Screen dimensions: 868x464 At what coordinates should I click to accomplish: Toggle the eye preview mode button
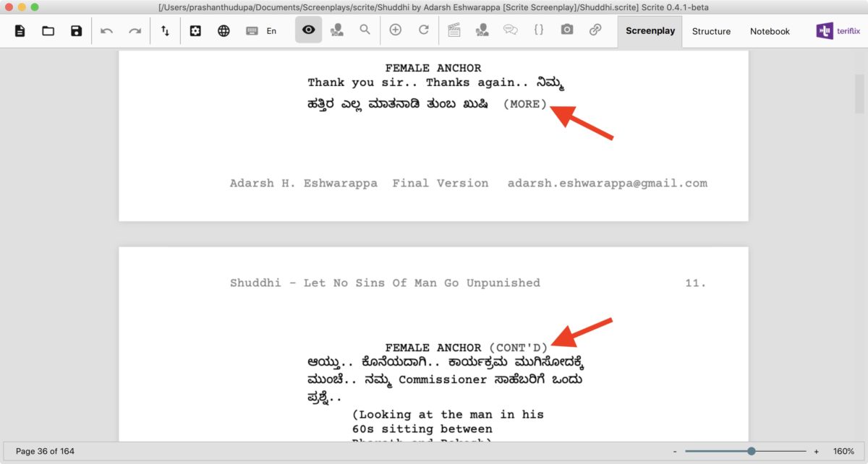(309, 30)
